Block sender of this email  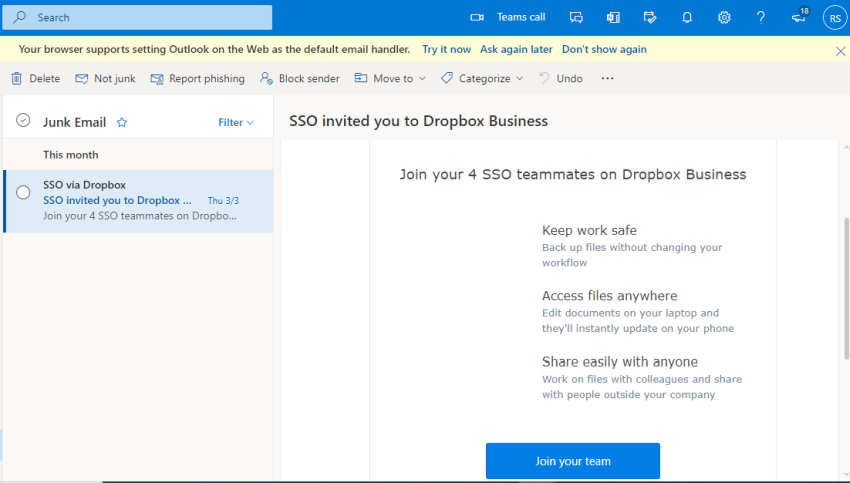299,79
